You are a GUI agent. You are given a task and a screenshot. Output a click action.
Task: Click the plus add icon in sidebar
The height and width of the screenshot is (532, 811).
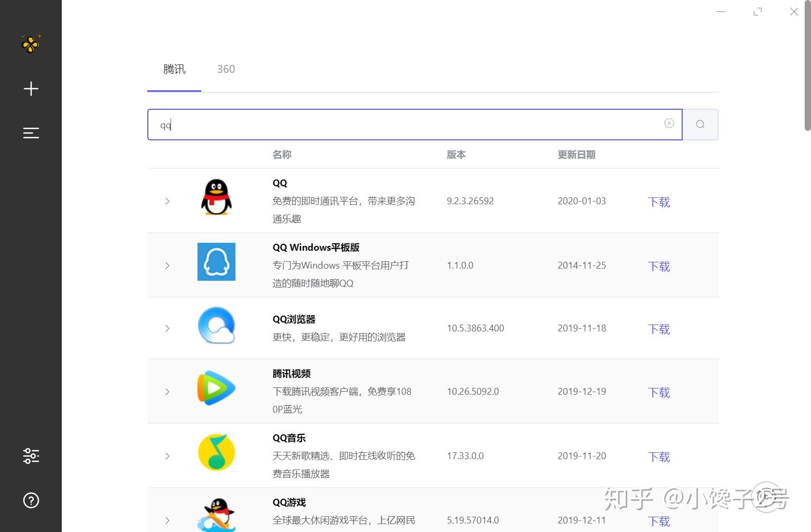tap(31, 88)
